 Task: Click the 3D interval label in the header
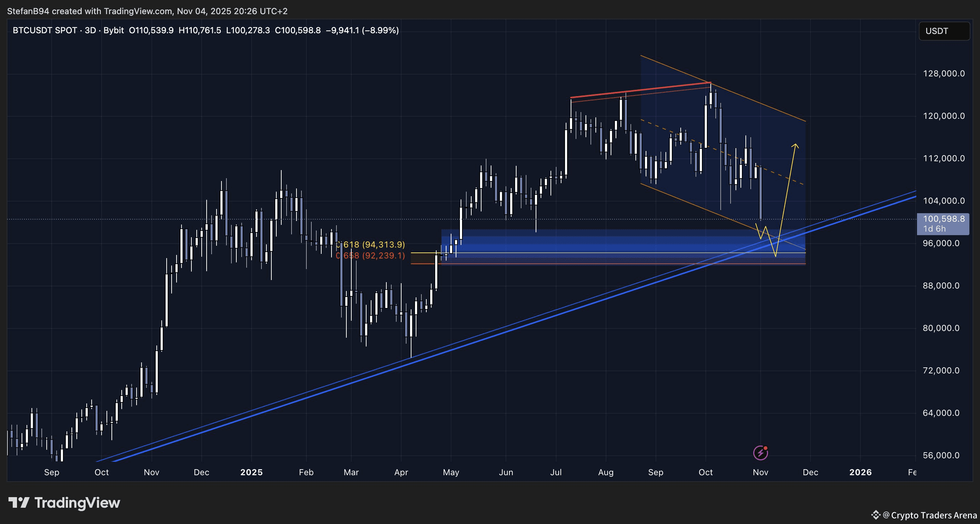90,30
